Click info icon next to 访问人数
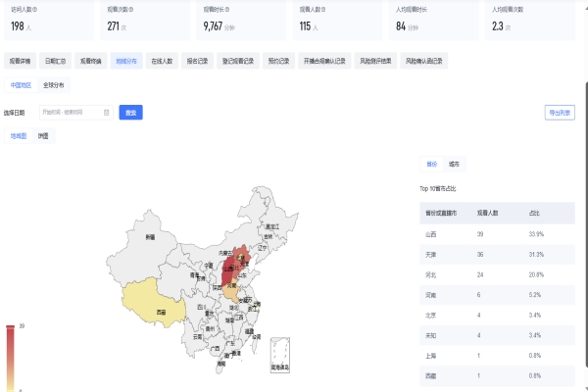Screen dimensions: 588x392 (x=35, y=8)
